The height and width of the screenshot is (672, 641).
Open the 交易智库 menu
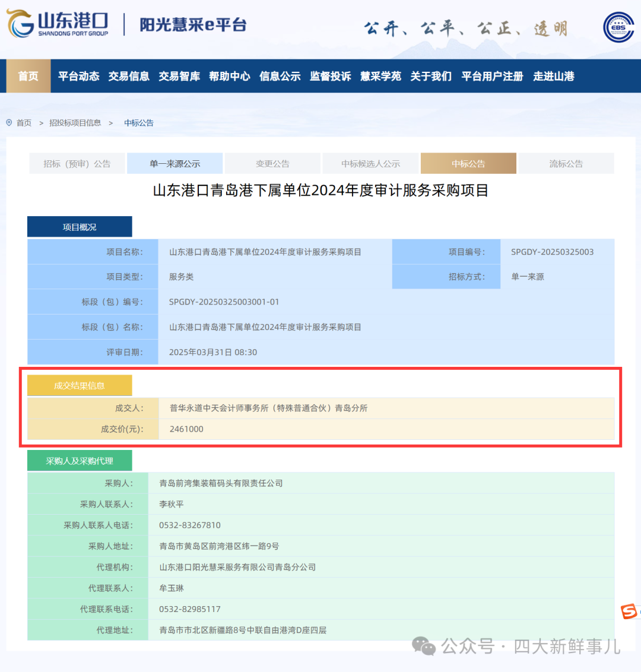click(x=179, y=77)
